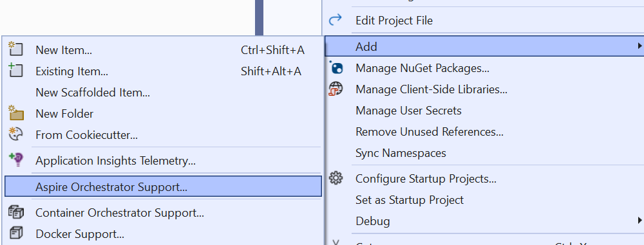Choose Manage User Secrets
The width and height of the screenshot is (644, 245).
point(484,111)
